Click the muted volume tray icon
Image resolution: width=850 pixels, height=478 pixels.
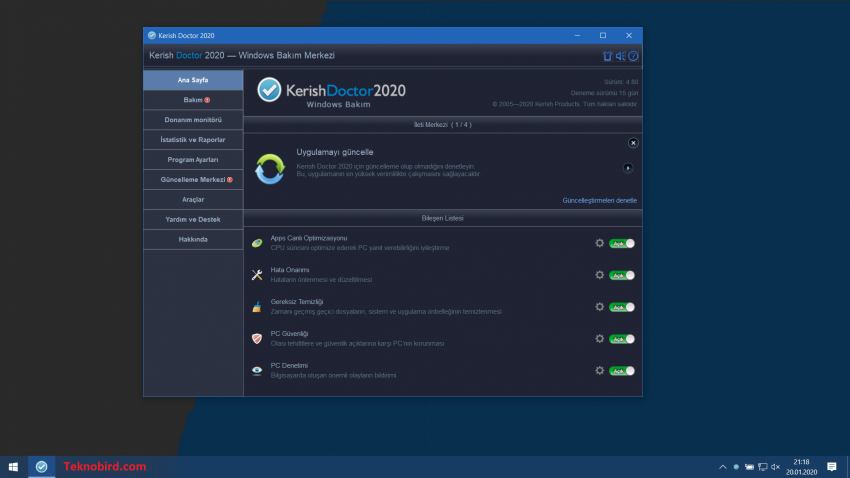(775, 467)
